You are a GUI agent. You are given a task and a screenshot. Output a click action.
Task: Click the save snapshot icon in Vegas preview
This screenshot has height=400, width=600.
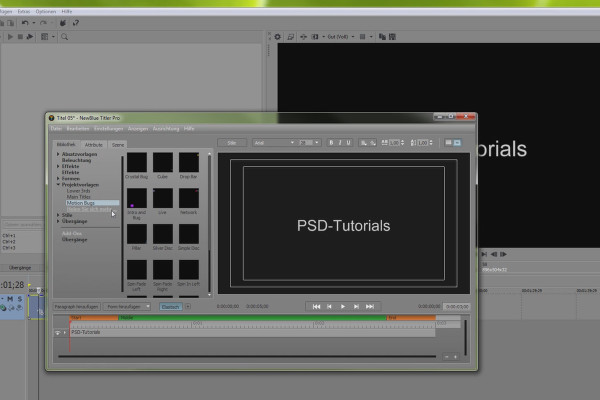point(392,37)
